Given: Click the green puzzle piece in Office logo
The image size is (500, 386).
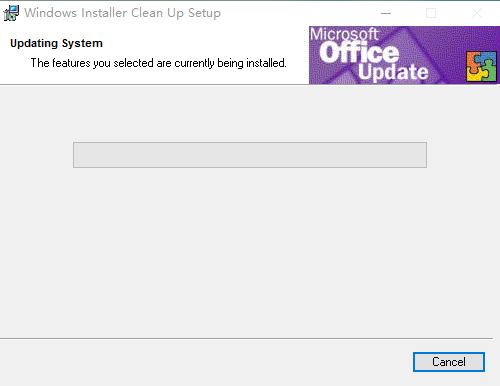Looking at the screenshot, I should 490,73.
